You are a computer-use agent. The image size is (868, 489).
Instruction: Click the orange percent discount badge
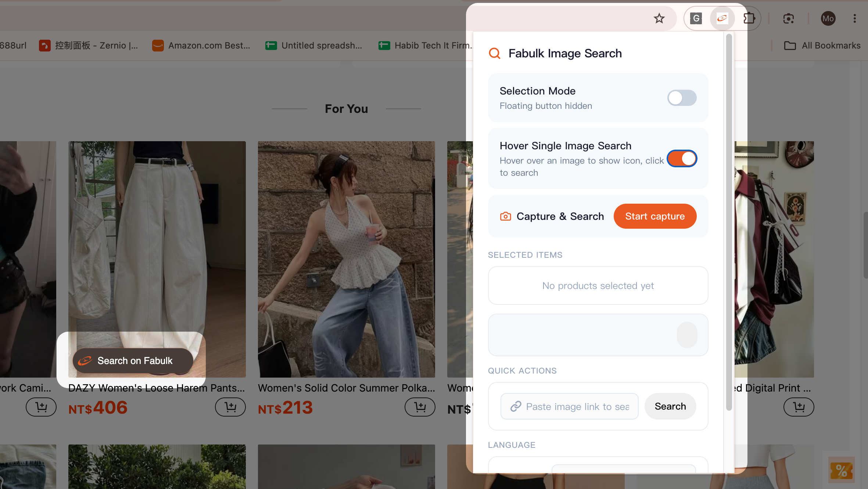pos(842,471)
